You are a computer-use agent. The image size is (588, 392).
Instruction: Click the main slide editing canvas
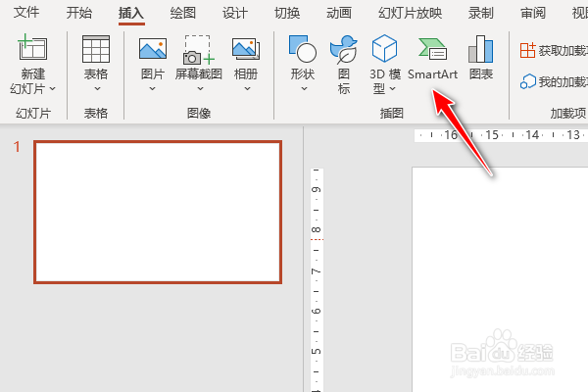point(500,279)
